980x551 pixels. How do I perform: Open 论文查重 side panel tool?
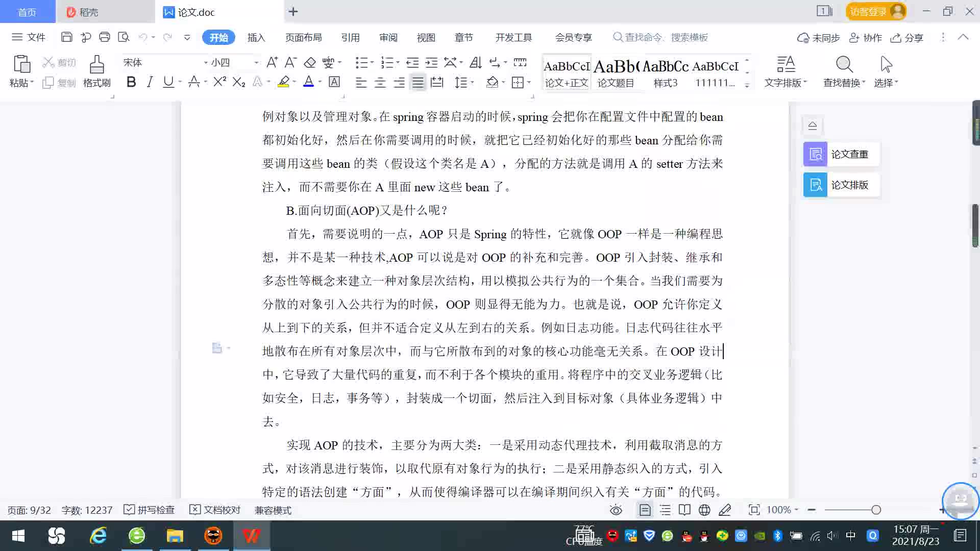(x=841, y=154)
